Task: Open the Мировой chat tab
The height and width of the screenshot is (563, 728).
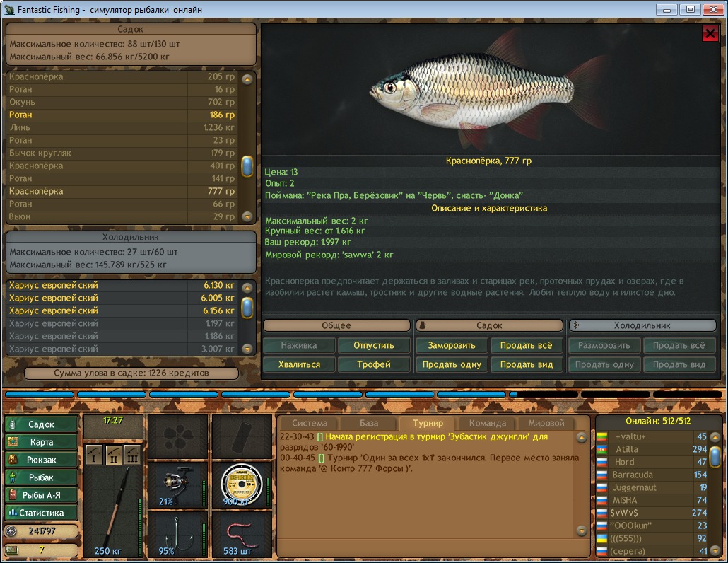Action: click(x=546, y=423)
